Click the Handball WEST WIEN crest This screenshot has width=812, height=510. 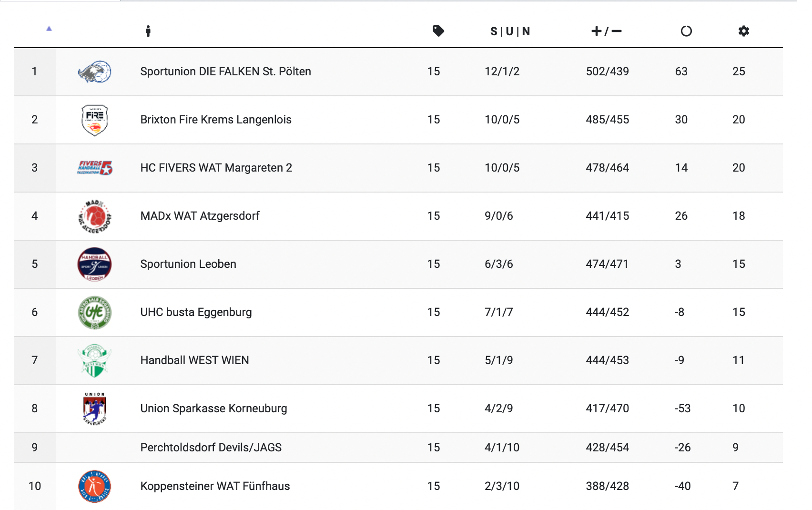pos(94,361)
